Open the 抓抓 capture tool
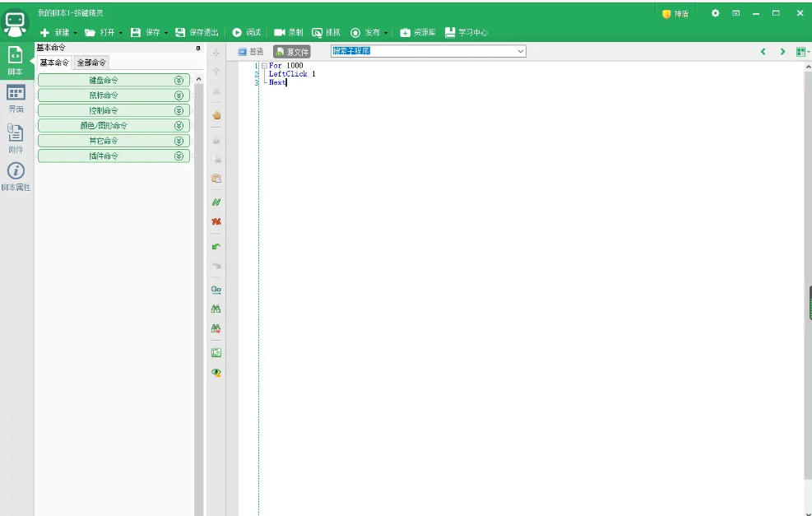 point(326,32)
